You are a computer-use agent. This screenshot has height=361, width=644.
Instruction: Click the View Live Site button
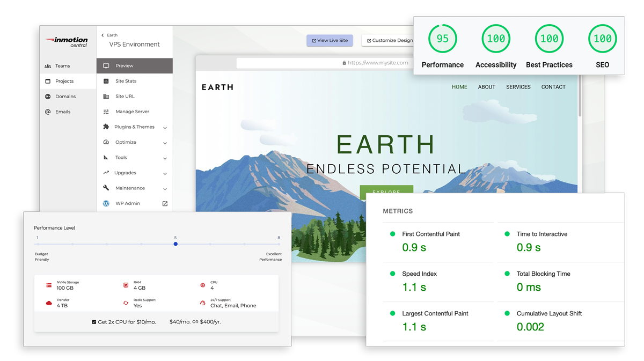(x=330, y=40)
